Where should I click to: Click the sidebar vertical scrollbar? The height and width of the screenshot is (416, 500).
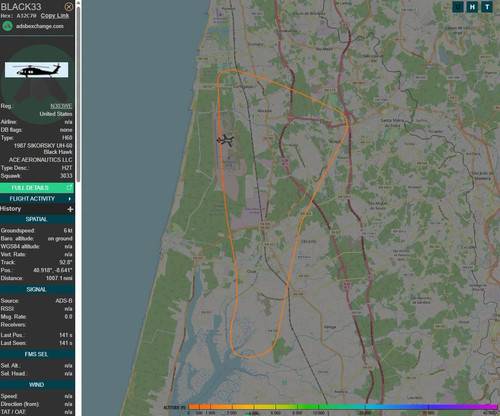pyautogui.click(x=78, y=93)
